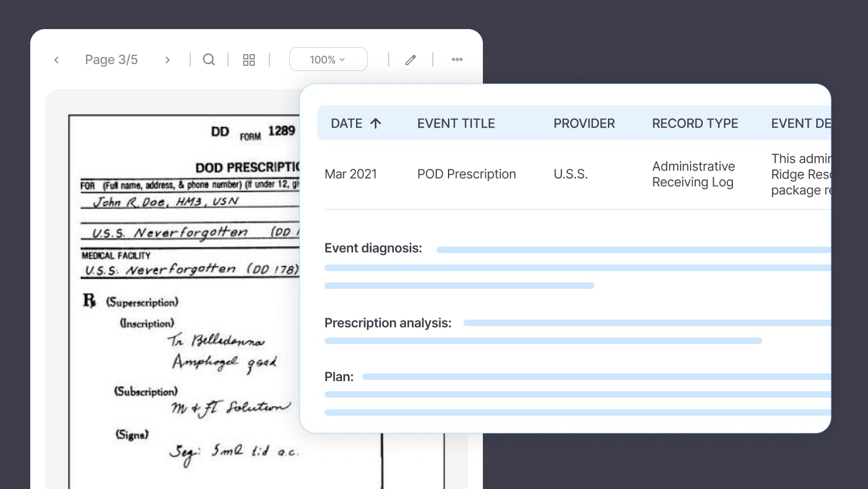
Task: Sort by the DATE column header
Action: pyautogui.click(x=346, y=123)
